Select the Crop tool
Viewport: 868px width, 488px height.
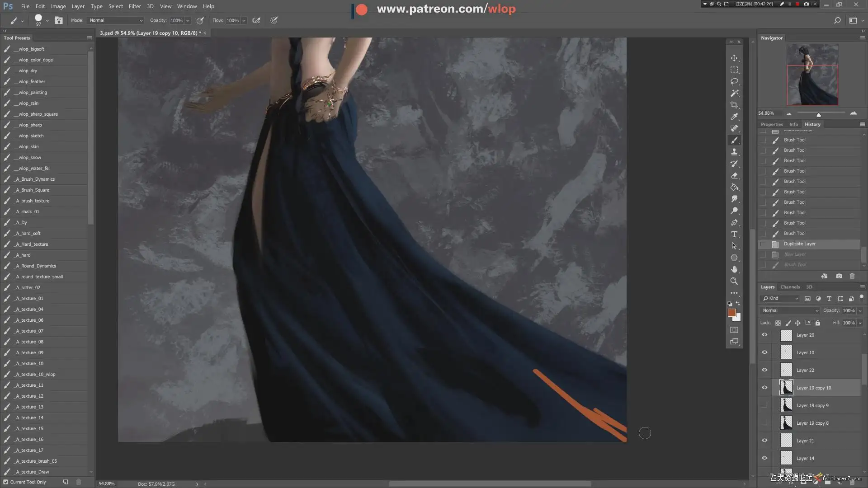734,105
